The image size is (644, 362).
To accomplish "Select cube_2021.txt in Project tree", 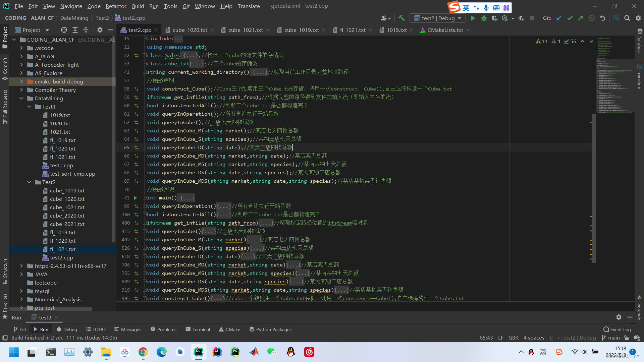I will coord(67,224).
